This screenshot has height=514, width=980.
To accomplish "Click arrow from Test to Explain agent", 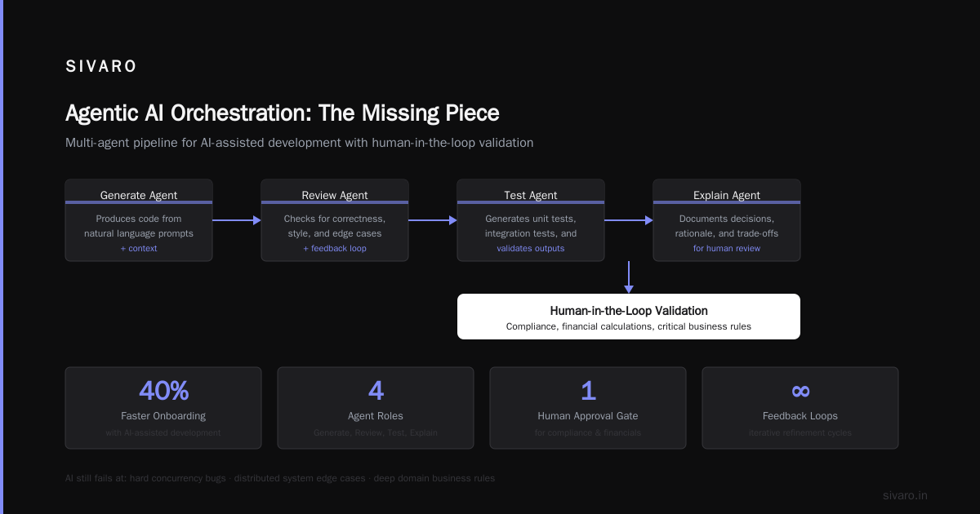I will pyautogui.click(x=629, y=220).
